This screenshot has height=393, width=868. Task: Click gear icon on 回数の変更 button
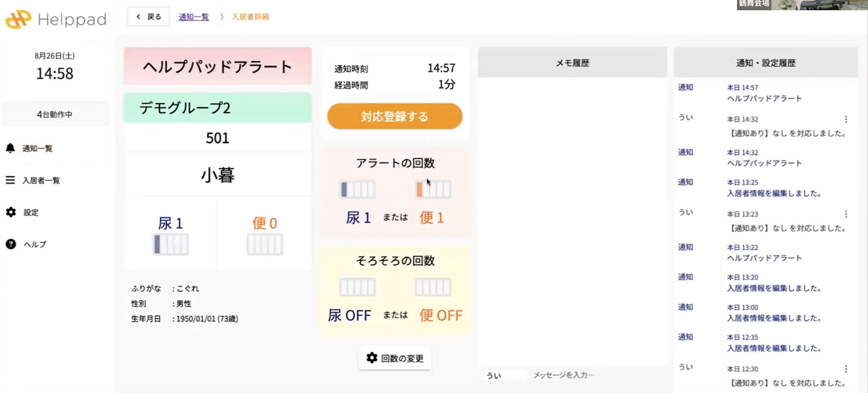point(372,358)
